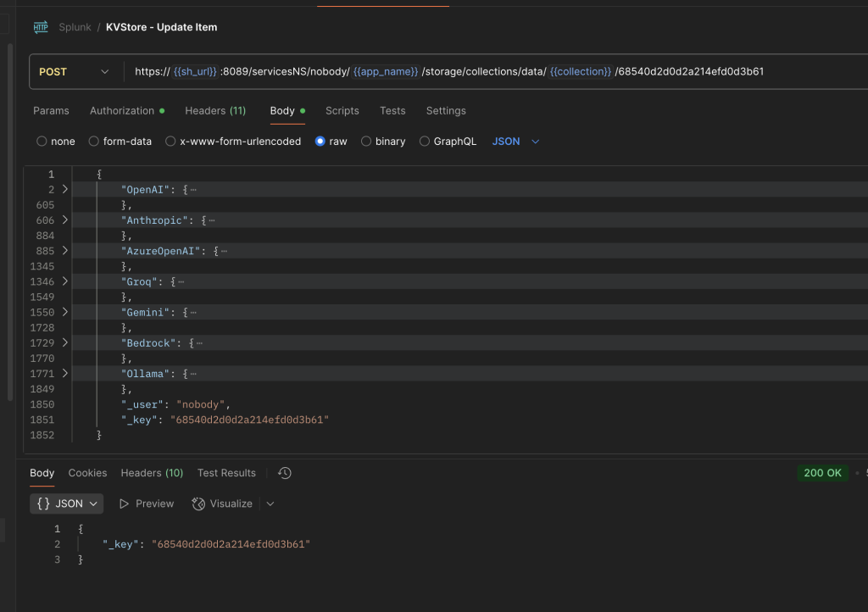
Task: Choose the GraphQL body type
Action: tap(425, 142)
